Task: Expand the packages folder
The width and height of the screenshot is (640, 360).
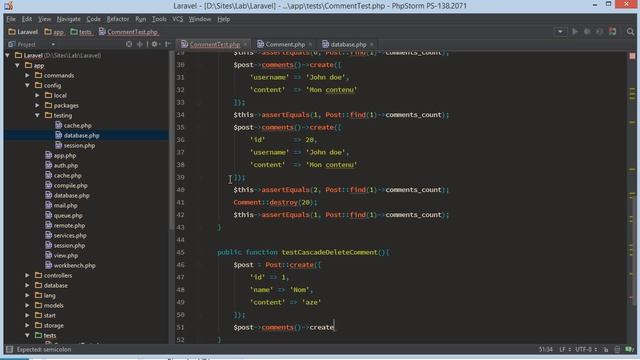Action: tap(38, 105)
